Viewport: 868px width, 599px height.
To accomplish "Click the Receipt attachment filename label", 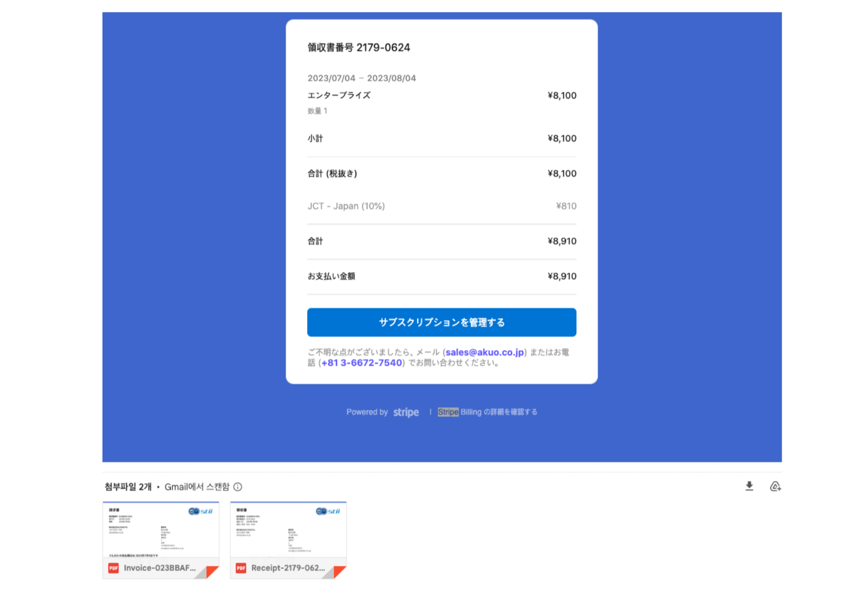I will click(288, 568).
